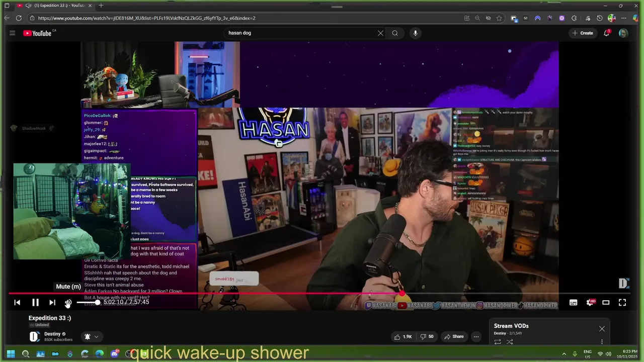Toggle shuffle playlist
Viewport: 644px width, 362px height.
click(510, 342)
